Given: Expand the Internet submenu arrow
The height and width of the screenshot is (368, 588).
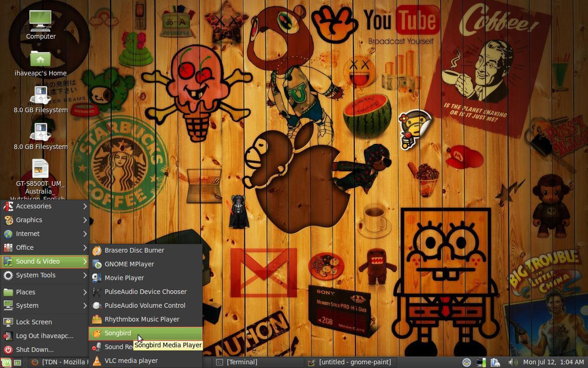Looking at the screenshot, I should [85, 234].
